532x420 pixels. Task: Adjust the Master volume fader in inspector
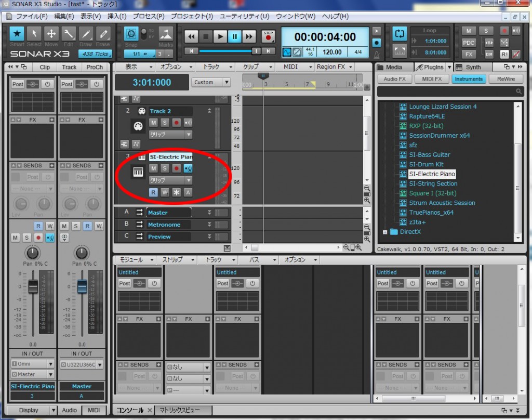(x=82, y=286)
